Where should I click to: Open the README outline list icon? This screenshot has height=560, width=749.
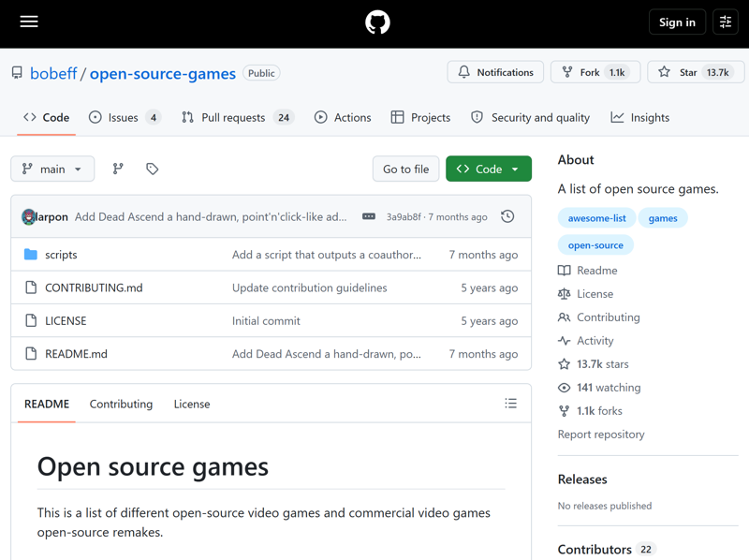(x=510, y=404)
